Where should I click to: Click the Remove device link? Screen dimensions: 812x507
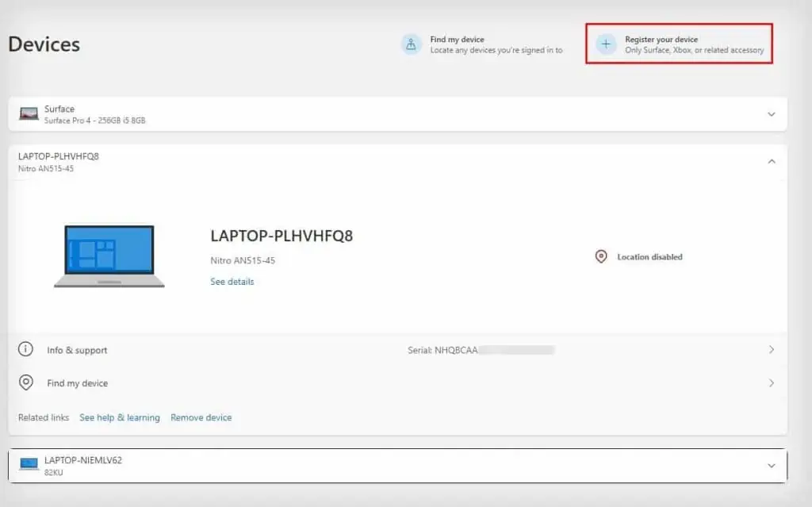pyautogui.click(x=201, y=417)
